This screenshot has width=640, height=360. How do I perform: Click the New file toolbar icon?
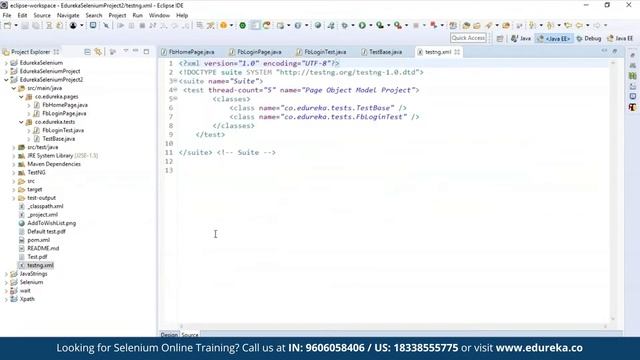pyautogui.click(x=7, y=25)
